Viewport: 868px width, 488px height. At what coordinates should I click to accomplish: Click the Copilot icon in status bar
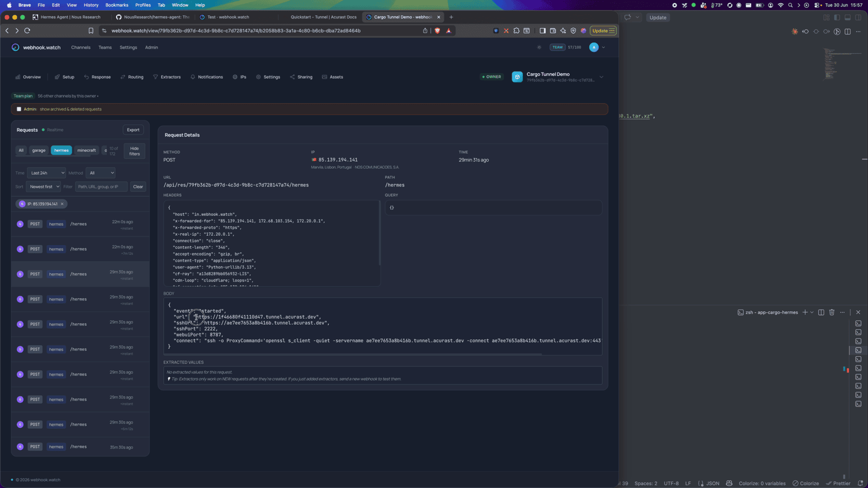click(729, 483)
